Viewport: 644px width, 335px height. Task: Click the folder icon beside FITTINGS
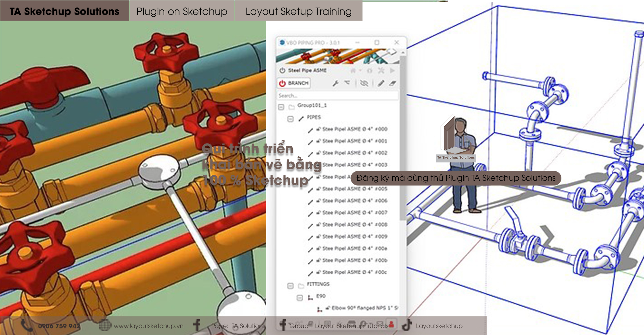(x=301, y=286)
